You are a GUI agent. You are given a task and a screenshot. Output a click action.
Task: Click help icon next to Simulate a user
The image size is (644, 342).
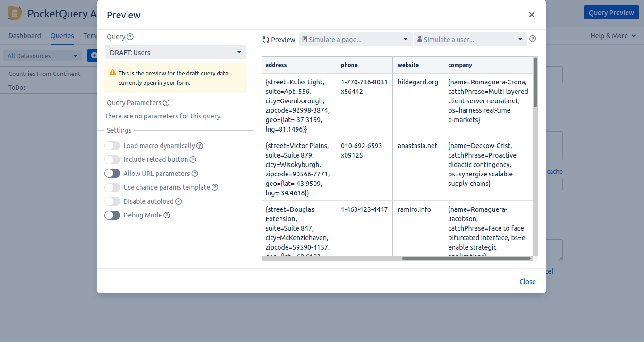click(533, 39)
